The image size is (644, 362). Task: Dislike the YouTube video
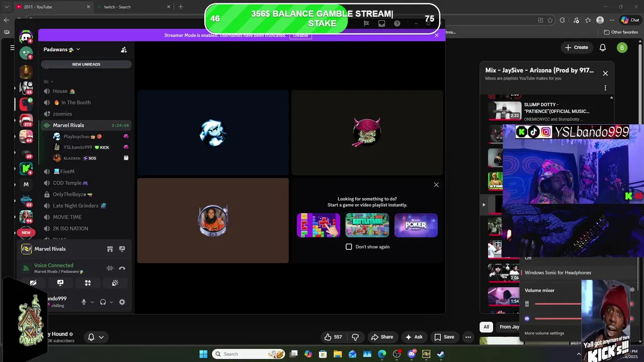click(355, 337)
